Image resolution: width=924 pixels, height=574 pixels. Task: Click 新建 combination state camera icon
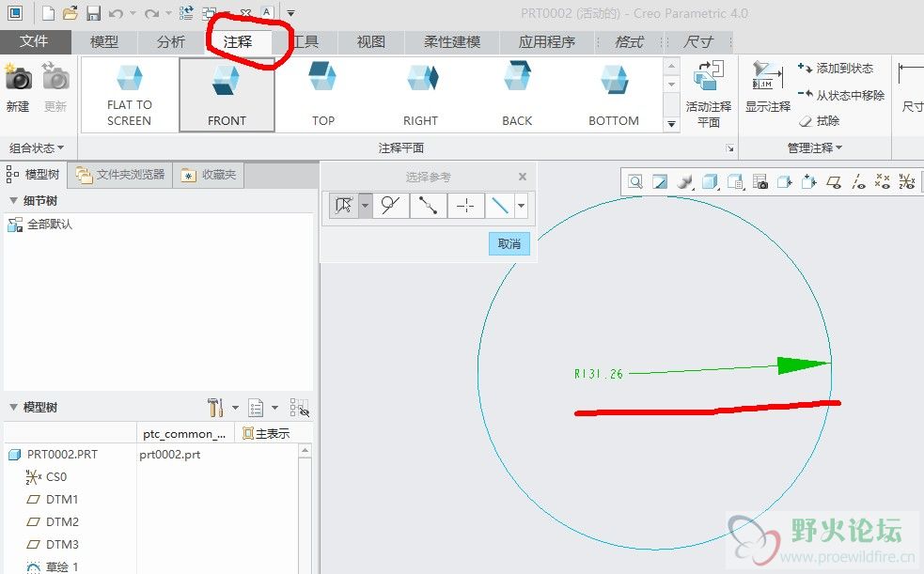click(x=18, y=87)
